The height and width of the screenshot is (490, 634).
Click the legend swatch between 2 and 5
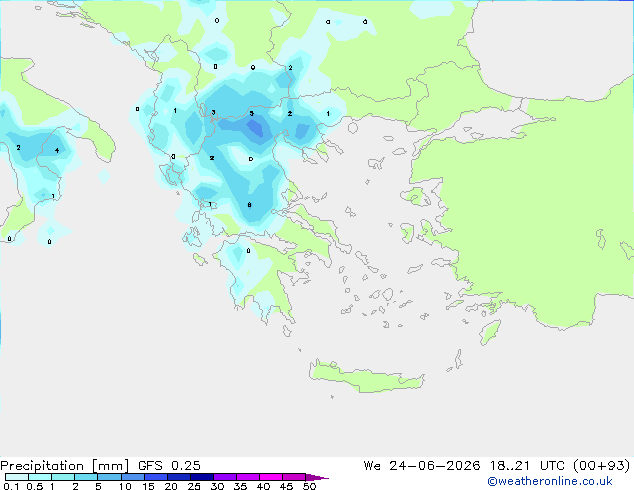point(86,477)
